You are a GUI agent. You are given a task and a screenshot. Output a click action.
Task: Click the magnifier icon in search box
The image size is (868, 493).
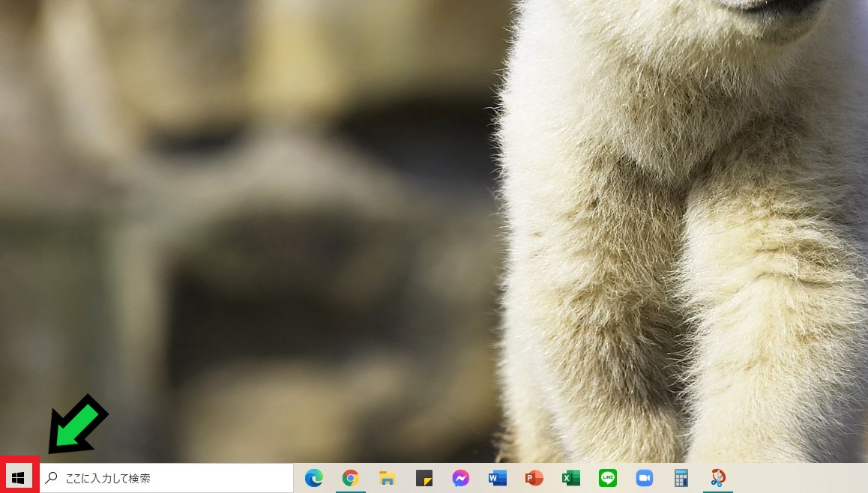52,477
